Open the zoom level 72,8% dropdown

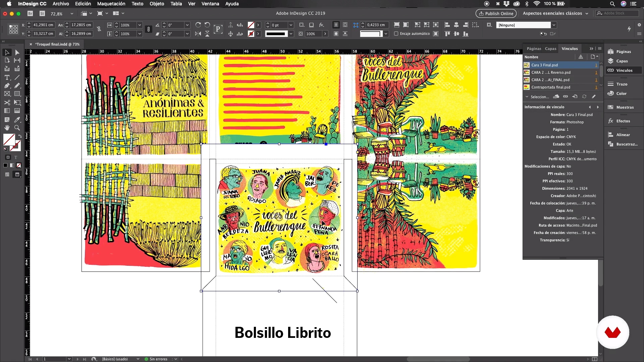coord(72,13)
